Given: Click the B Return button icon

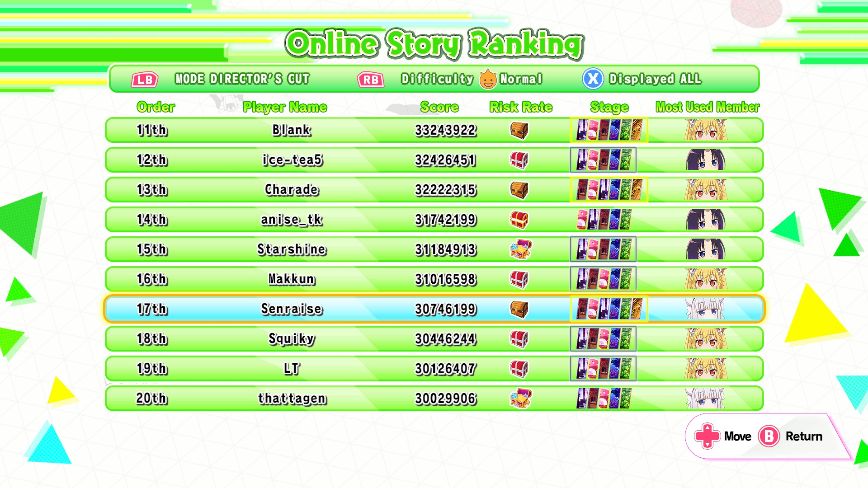Looking at the screenshot, I should click(x=769, y=436).
